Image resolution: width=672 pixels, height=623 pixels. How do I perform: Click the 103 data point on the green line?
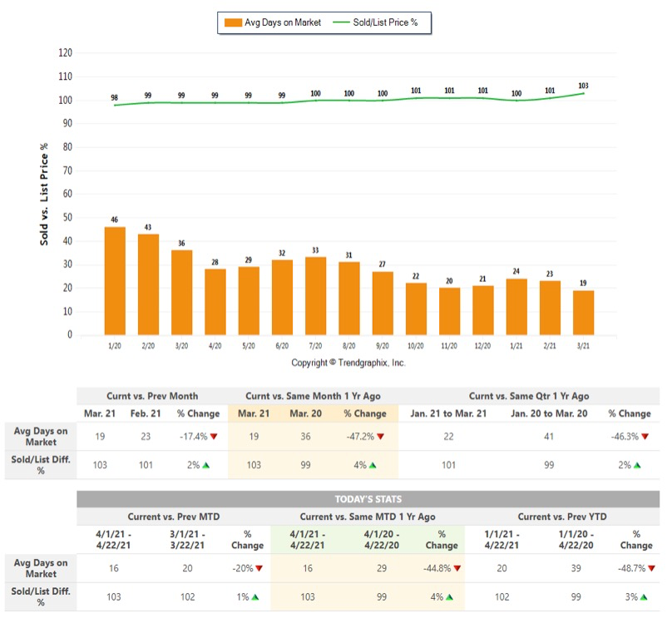pyautogui.click(x=583, y=93)
